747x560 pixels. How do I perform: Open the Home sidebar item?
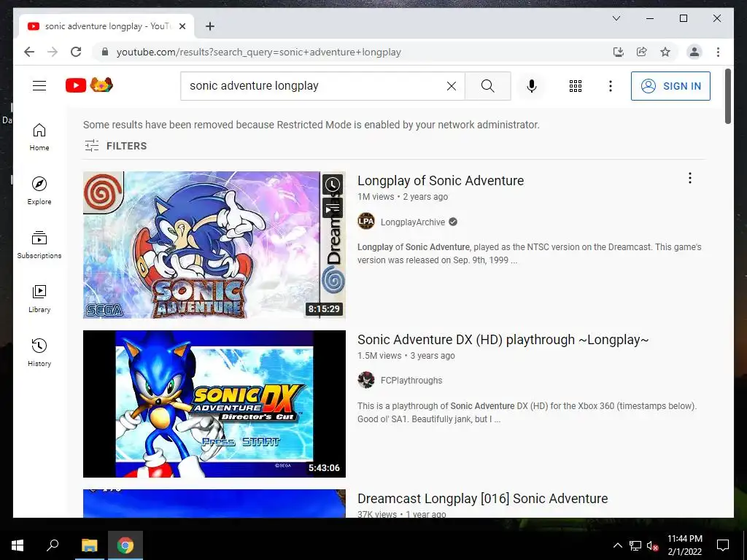39,137
